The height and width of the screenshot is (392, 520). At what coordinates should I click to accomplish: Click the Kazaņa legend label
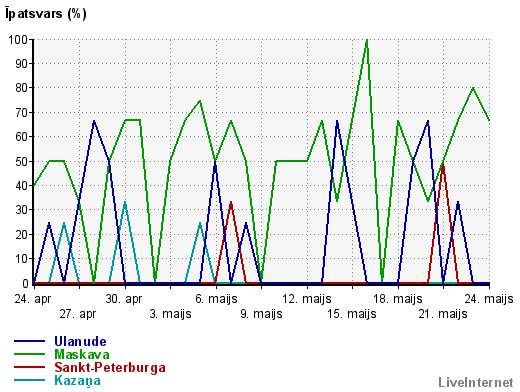[x=77, y=380]
